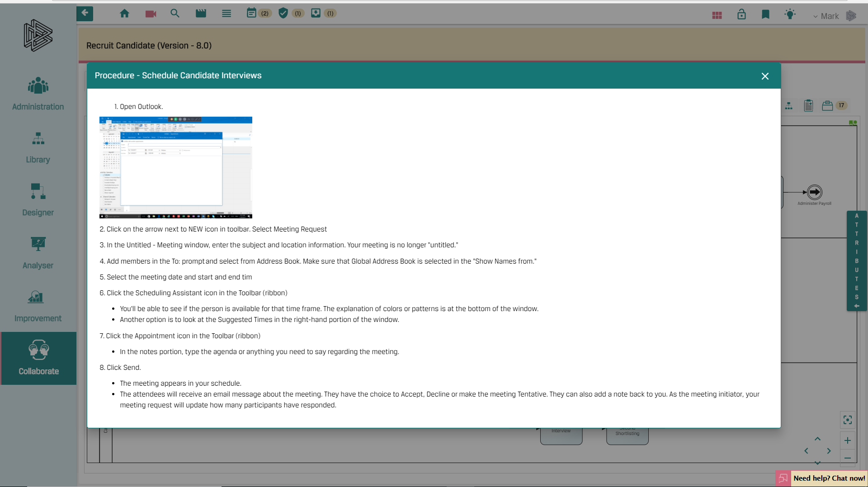Screen dimensions: 868x487
Task: Click the Outlook screenshot thumbnail in the procedure
Action: point(175,167)
